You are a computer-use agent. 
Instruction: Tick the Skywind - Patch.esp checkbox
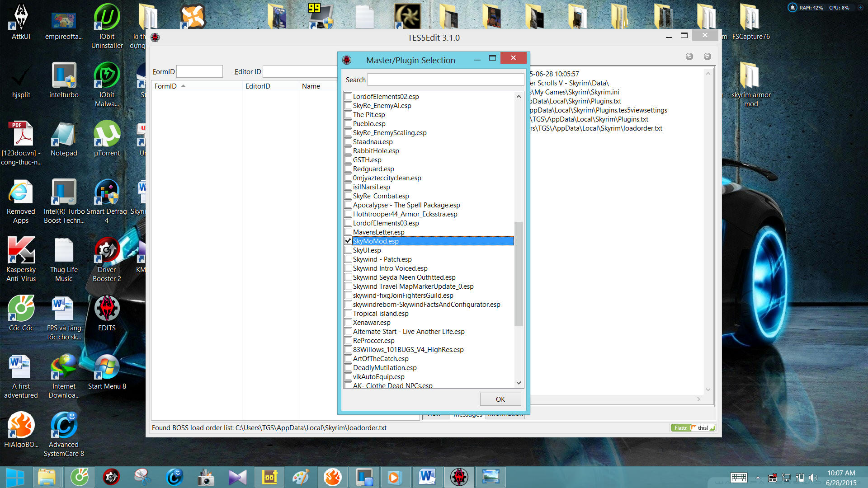point(348,259)
